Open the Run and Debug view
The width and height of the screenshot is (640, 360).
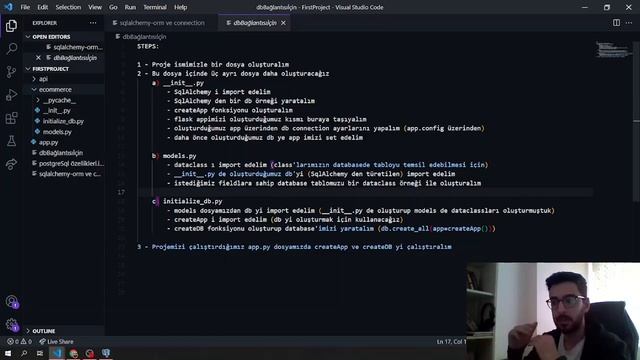[x=11, y=95]
